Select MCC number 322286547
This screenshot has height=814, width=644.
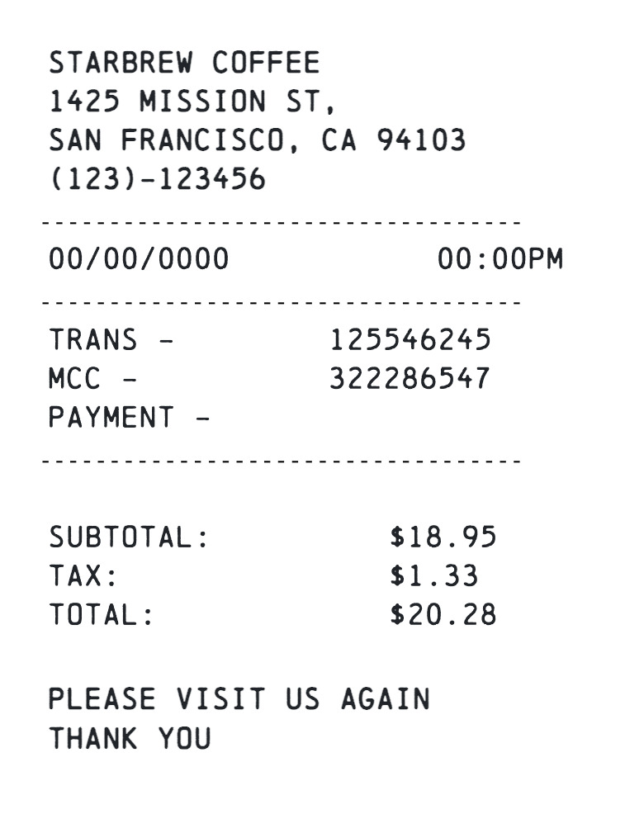click(410, 379)
